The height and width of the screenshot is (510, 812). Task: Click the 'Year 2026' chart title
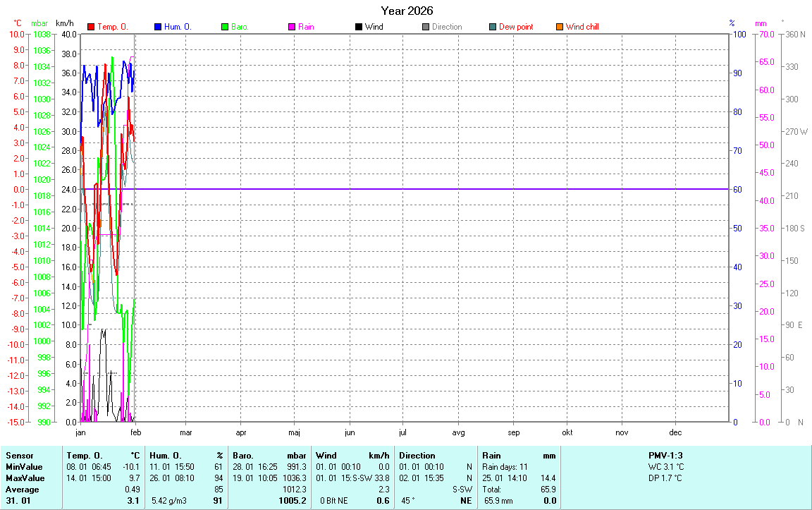[407, 11]
